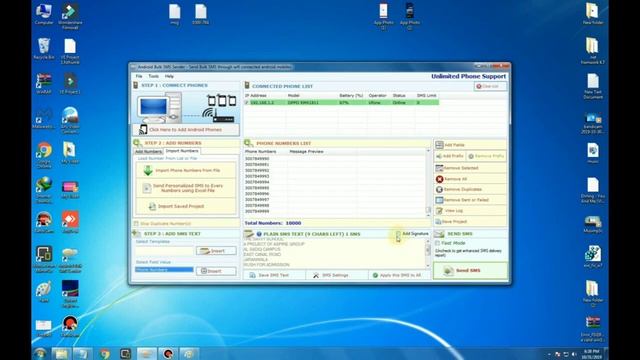Click the Battery (%) column header

point(351,96)
